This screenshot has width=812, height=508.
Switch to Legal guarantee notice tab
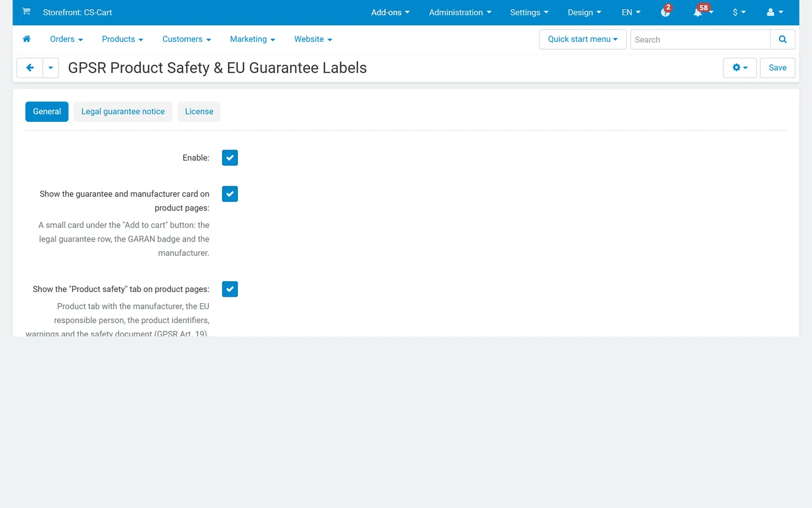[123, 112]
